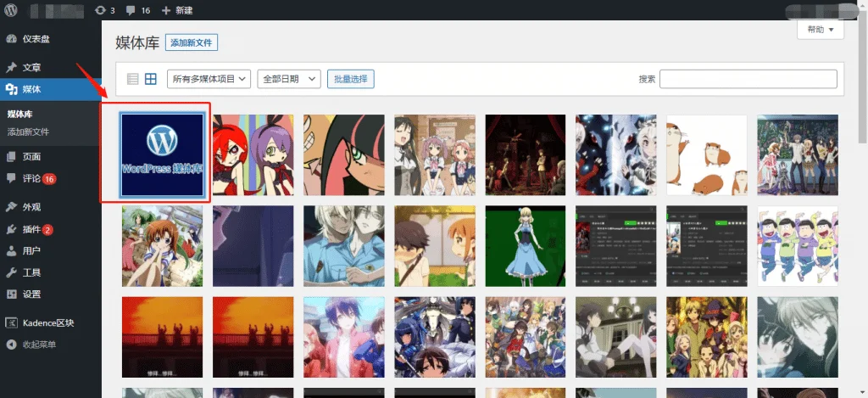868x398 pixels.
Task: Click the dashboard gauge icon 仪表盘
Action: 11,39
